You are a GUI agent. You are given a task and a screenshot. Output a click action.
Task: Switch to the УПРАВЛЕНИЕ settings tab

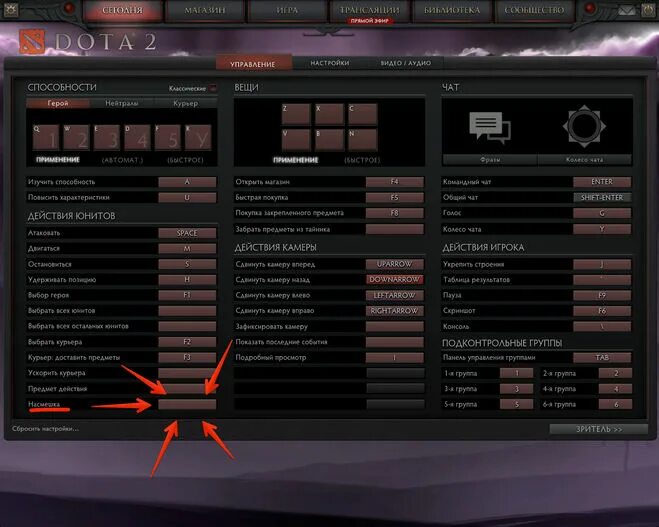(253, 64)
